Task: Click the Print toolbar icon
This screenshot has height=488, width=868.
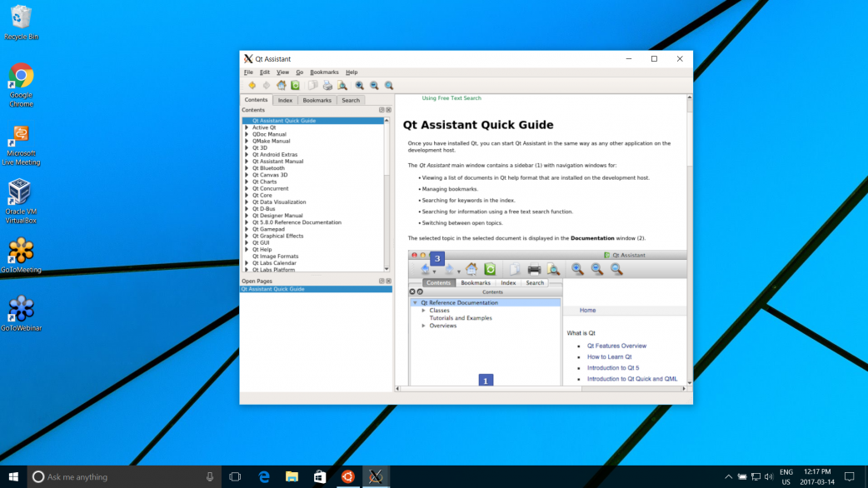Action: coord(327,85)
